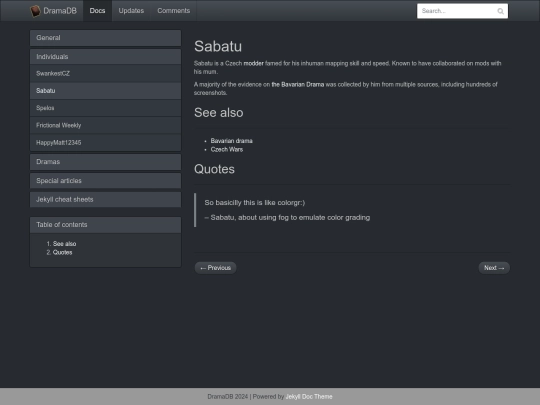This screenshot has height=405, width=540.
Task: Click the Sabatu page heading
Action: point(218,46)
